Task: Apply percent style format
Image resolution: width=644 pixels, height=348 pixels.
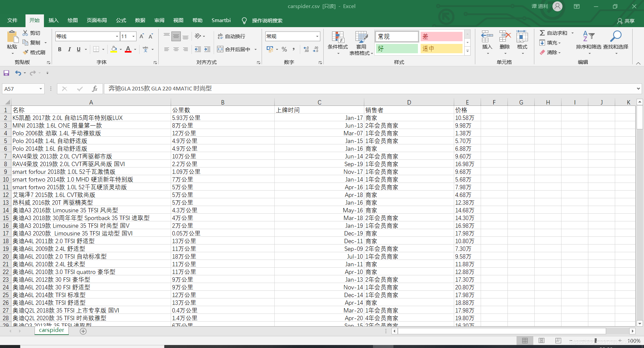Action: (x=284, y=49)
